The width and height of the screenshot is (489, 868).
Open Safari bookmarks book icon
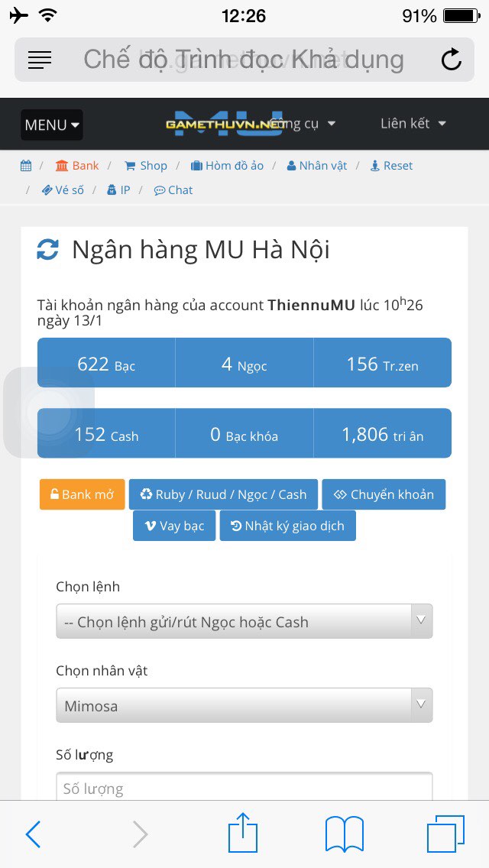point(345,834)
